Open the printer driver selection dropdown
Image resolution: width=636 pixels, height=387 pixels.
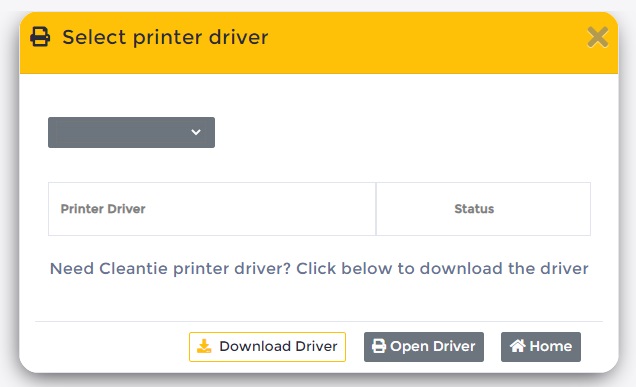click(x=131, y=132)
